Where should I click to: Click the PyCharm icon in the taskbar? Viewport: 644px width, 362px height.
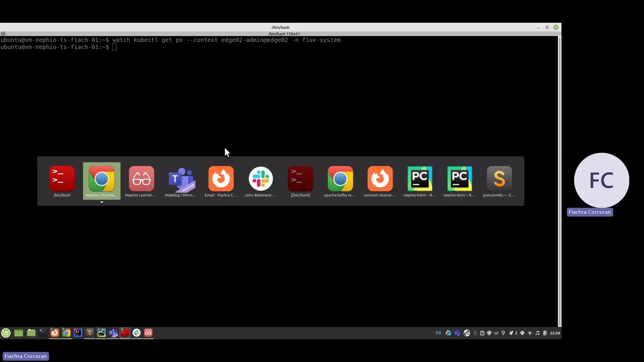[101, 333]
